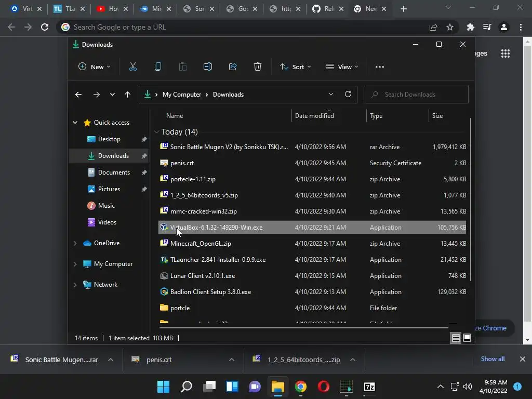Viewport: 532px width, 399px height.
Task: Open Chrome profile avatar icon
Action: click(x=504, y=27)
